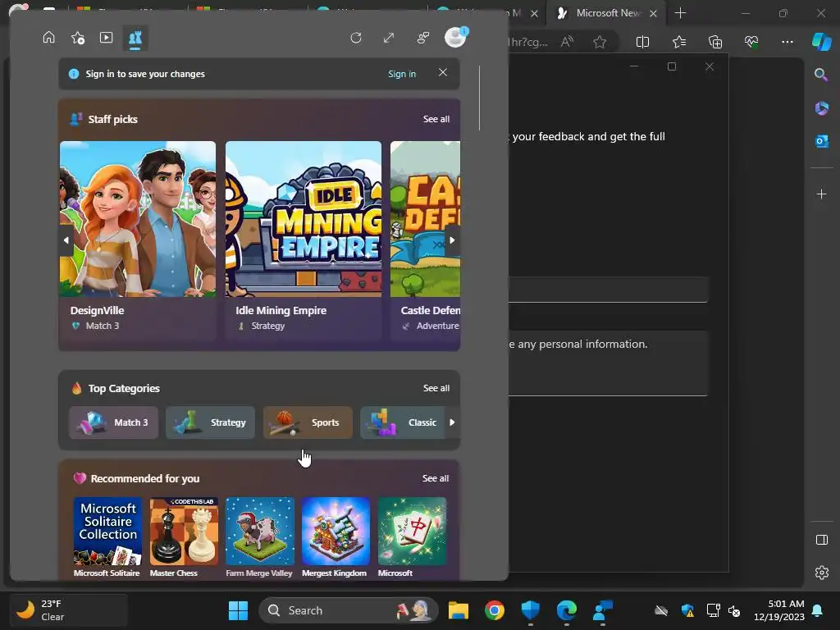Open the profile avatar in Games panel
840x630 pixels.
[x=455, y=37]
